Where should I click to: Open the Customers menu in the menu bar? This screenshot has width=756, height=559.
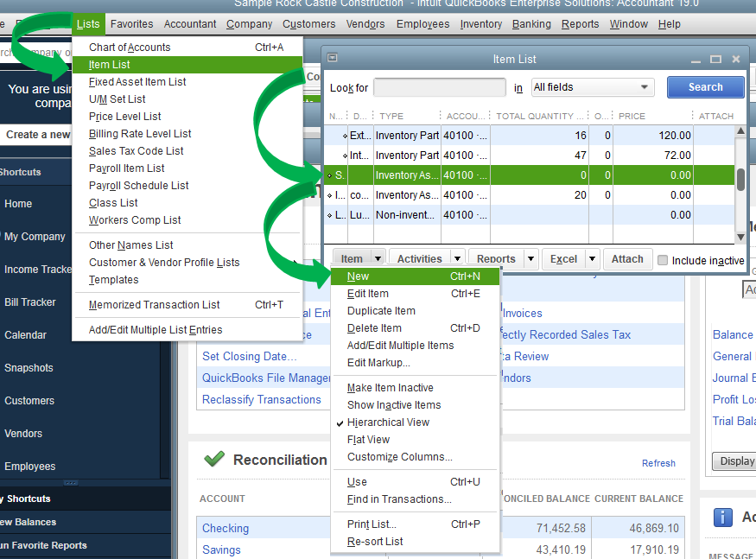pyautogui.click(x=309, y=24)
